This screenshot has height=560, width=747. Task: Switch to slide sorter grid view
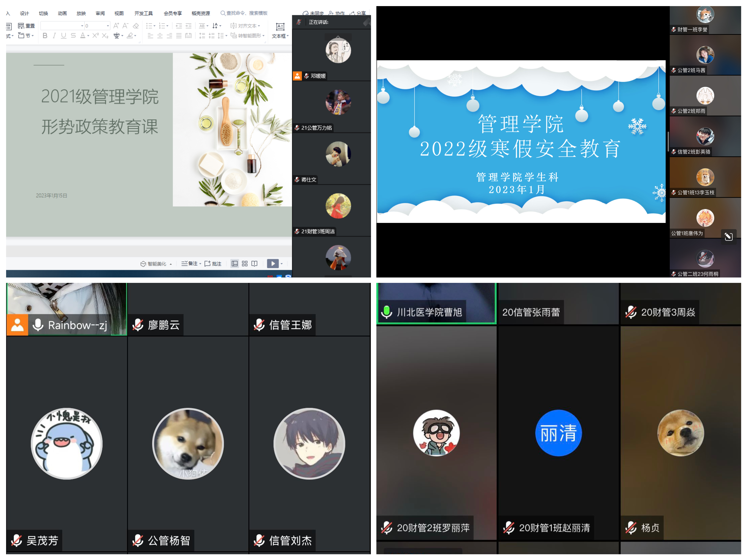click(245, 264)
